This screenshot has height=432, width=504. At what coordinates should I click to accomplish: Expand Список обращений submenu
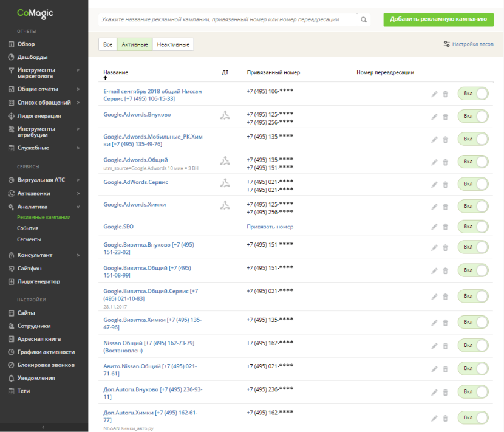(x=78, y=103)
